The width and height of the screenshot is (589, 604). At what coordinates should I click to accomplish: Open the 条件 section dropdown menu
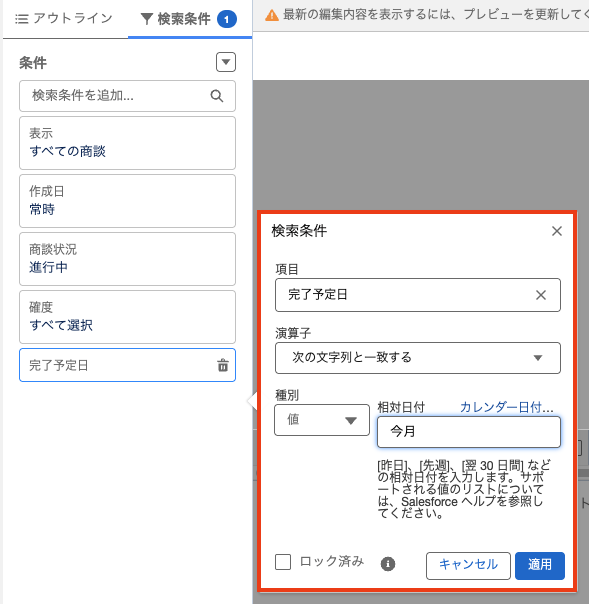click(226, 62)
